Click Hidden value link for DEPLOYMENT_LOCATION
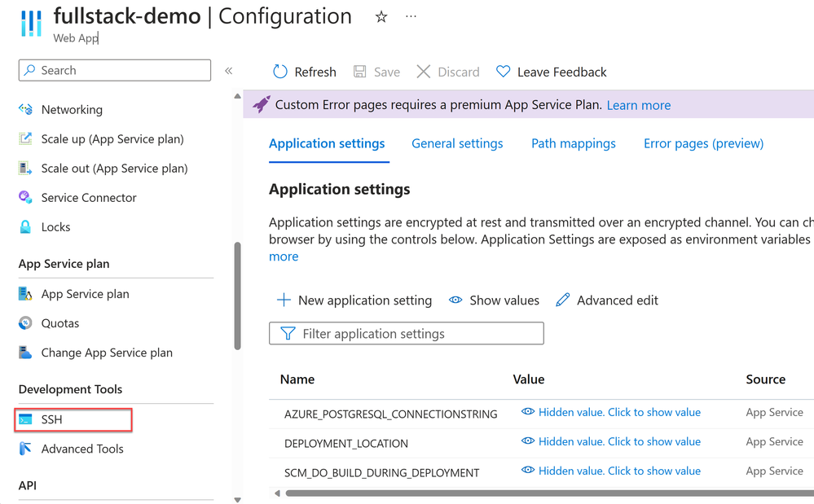Screen dimensions: 814x504 (x=619, y=441)
